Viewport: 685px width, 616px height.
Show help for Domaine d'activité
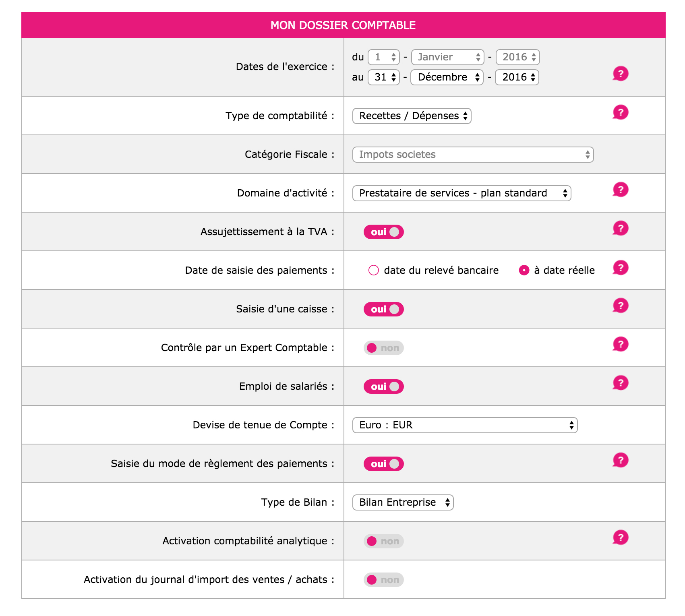(620, 190)
